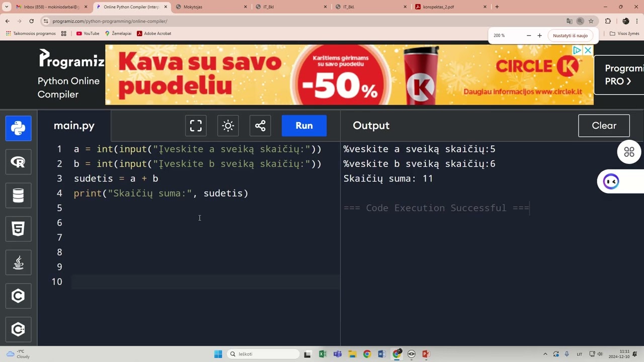Toggle fullscreen editor mode

196,126
